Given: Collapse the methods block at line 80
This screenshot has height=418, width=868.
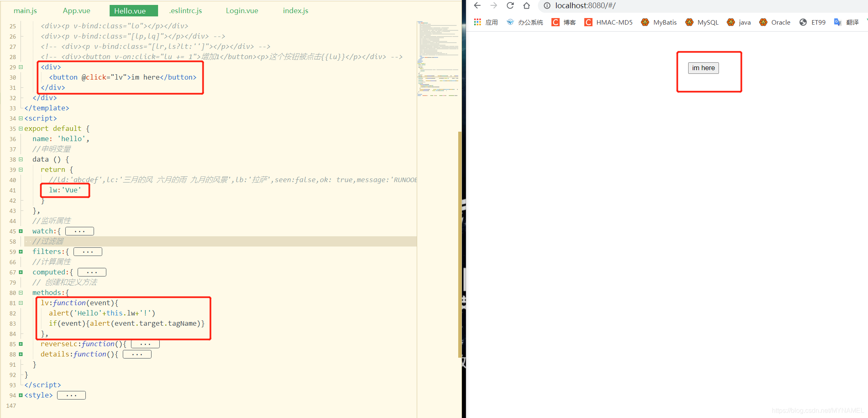Looking at the screenshot, I should [21, 292].
